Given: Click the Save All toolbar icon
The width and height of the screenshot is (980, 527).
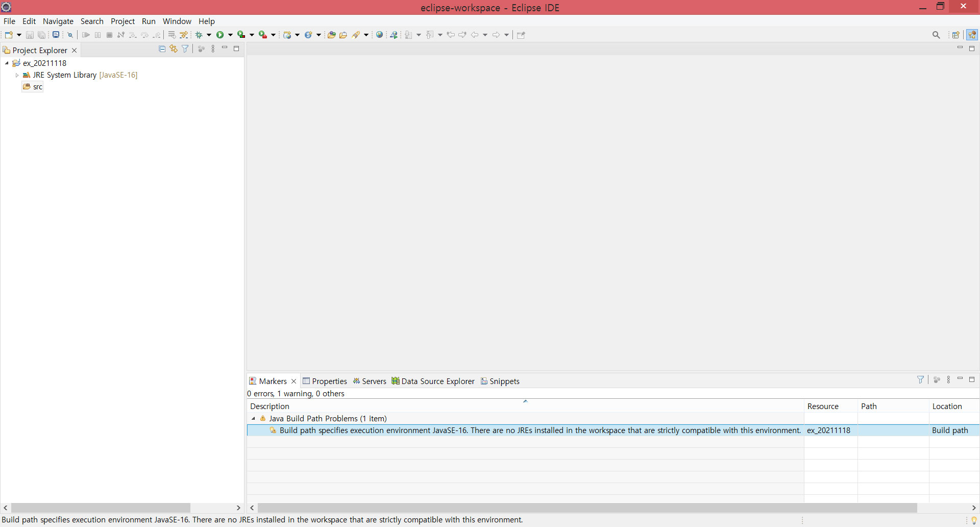Looking at the screenshot, I should pos(42,35).
